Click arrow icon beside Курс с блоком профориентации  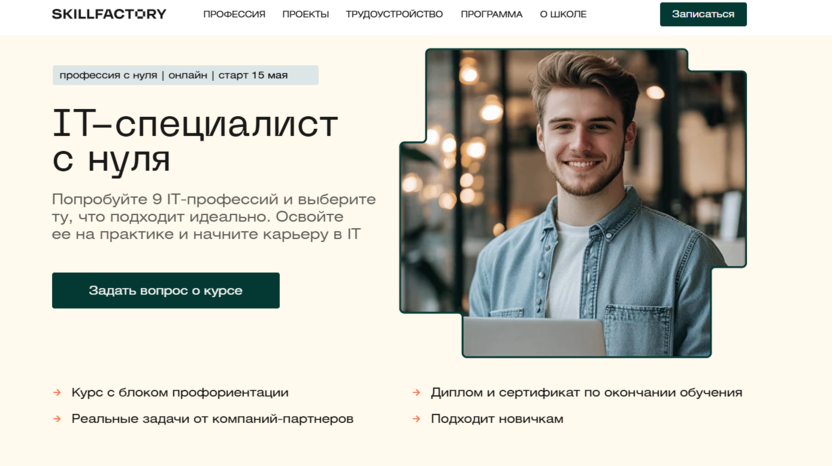(57, 393)
